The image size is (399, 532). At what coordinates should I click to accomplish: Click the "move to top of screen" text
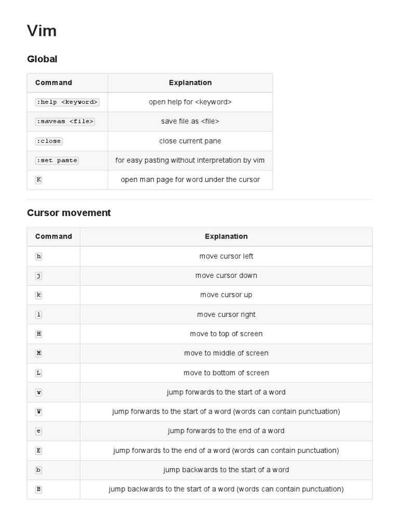[x=226, y=334]
